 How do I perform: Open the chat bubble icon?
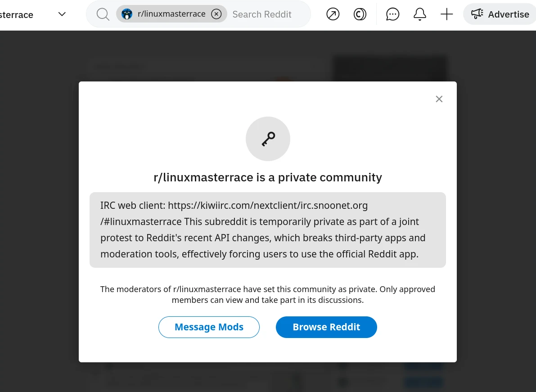coord(393,14)
